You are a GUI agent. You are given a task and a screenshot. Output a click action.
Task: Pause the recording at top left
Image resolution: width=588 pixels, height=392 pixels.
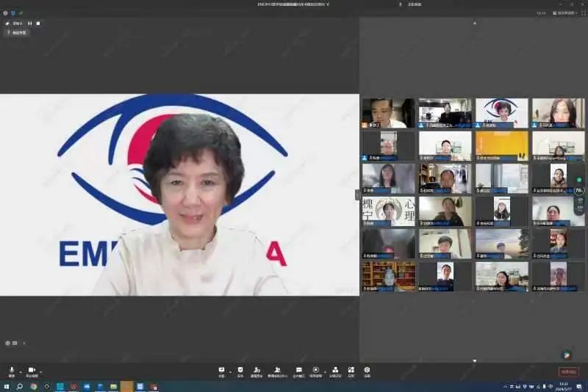(x=29, y=23)
